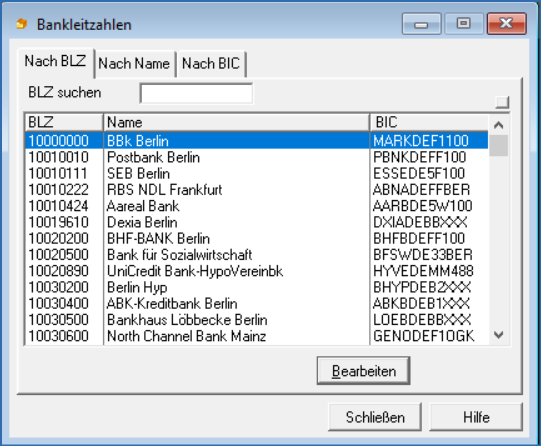Click BIC value GENODEF1OGK

(424, 336)
